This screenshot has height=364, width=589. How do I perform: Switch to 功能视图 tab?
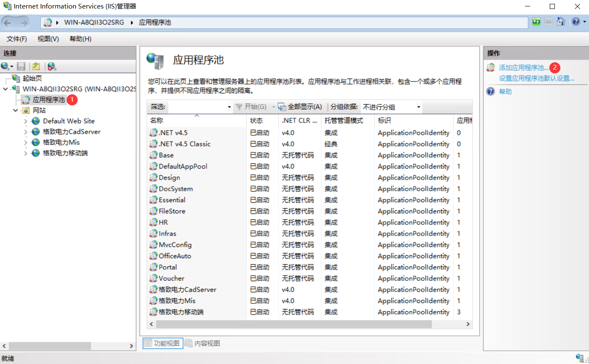[163, 343]
